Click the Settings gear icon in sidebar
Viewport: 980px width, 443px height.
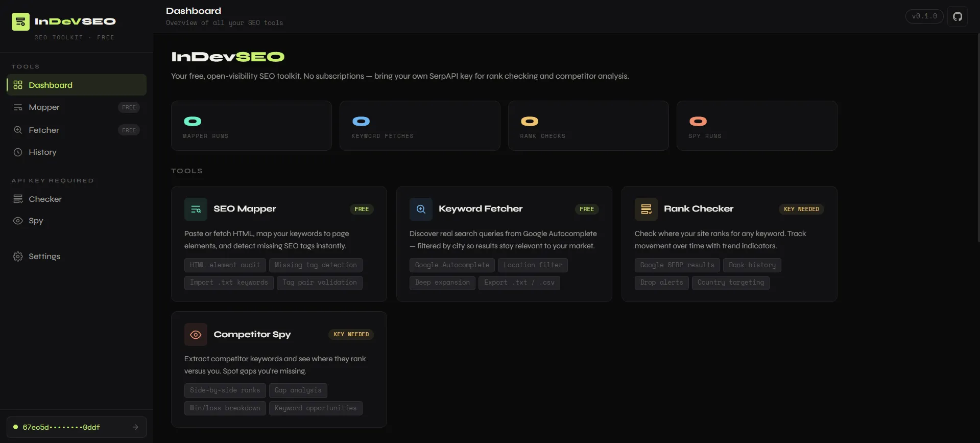pyautogui.click(x=18, y=257)
